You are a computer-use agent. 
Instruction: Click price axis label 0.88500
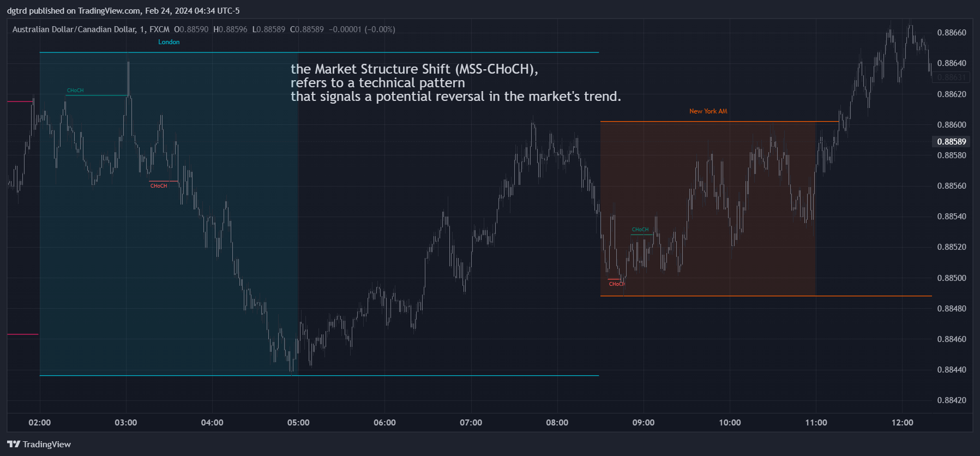pyautogui.click(x=952, y=278)
